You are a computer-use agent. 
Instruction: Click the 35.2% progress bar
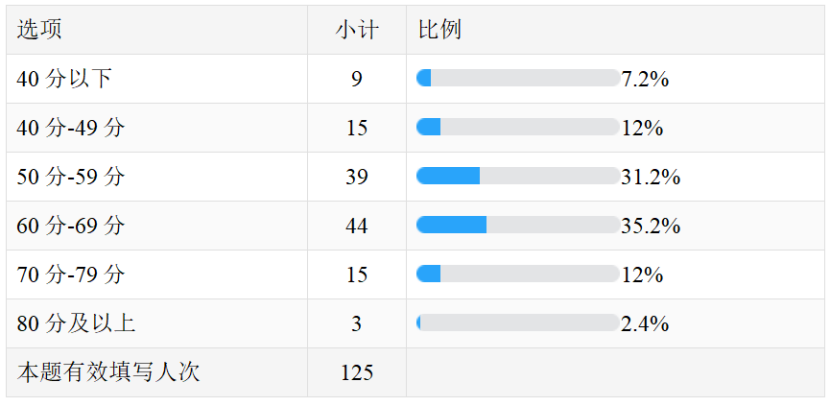click(x=518, y=225)
